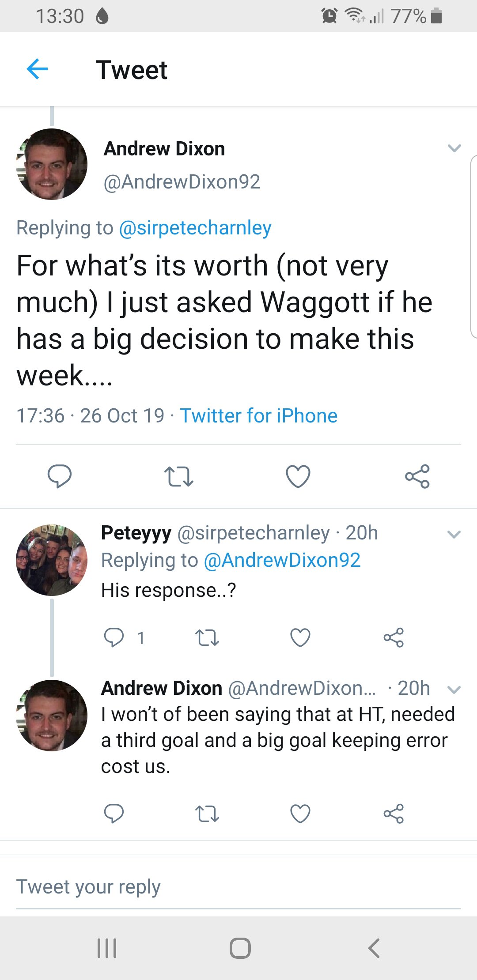Like Peteyyy's 'His response..?' tweet

[x=300, y=637]
